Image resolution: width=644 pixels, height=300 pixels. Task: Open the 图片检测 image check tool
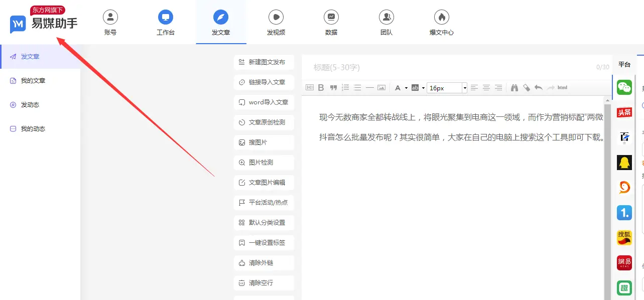(x=264, y=163)
